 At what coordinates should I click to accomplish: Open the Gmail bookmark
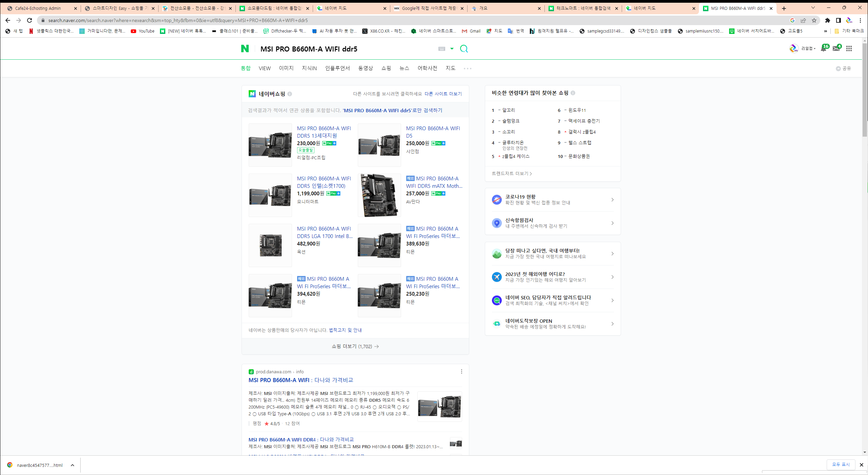click(x=471, y=31)
